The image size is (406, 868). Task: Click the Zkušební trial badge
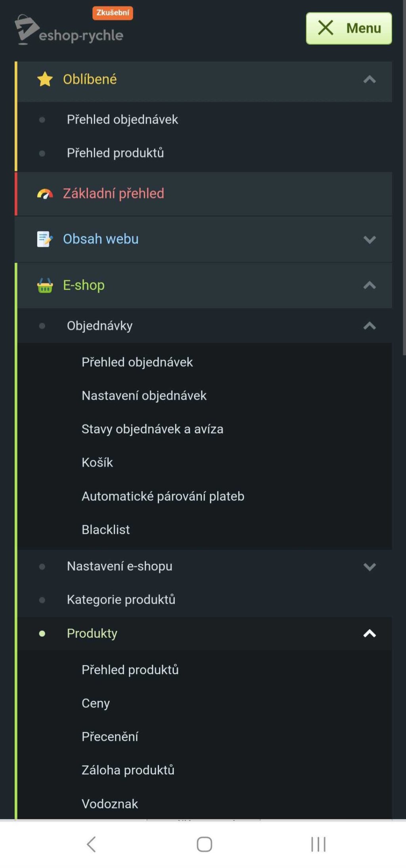[x=113, y=13]
